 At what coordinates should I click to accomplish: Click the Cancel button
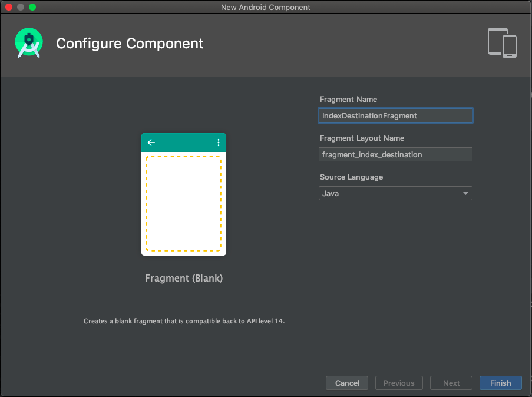click(347, 383)
